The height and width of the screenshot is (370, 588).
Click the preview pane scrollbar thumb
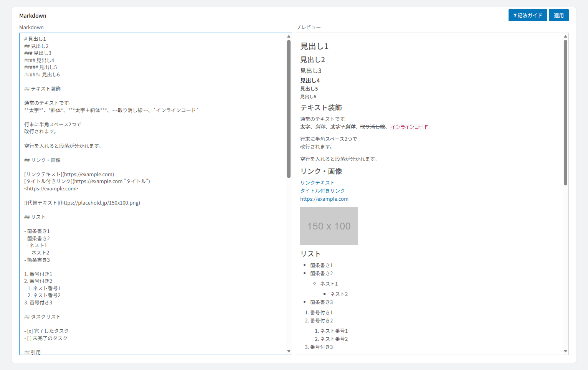pyautogui.click(x=565, y=112)
